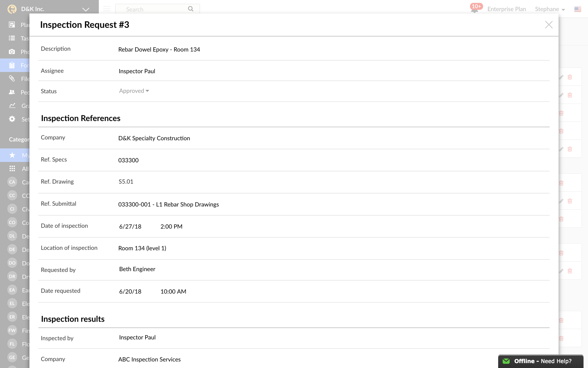
Task: Select the DE category badge
Action: pos(12,250)
